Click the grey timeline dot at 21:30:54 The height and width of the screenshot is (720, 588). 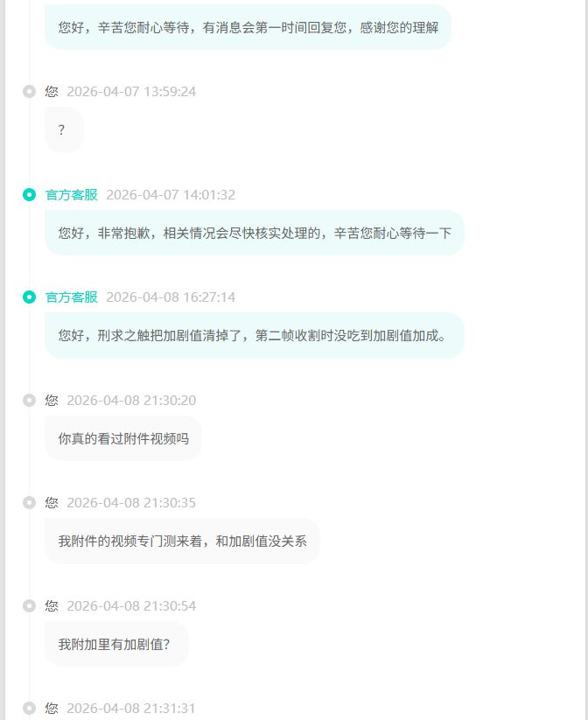click(x=29, y=605)
